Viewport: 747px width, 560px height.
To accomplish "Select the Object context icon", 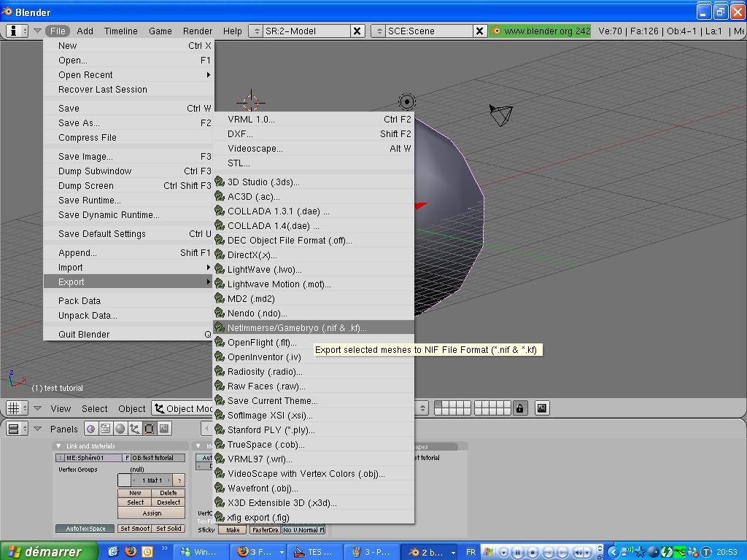I will pyautogui.click(x=135, y=429).
